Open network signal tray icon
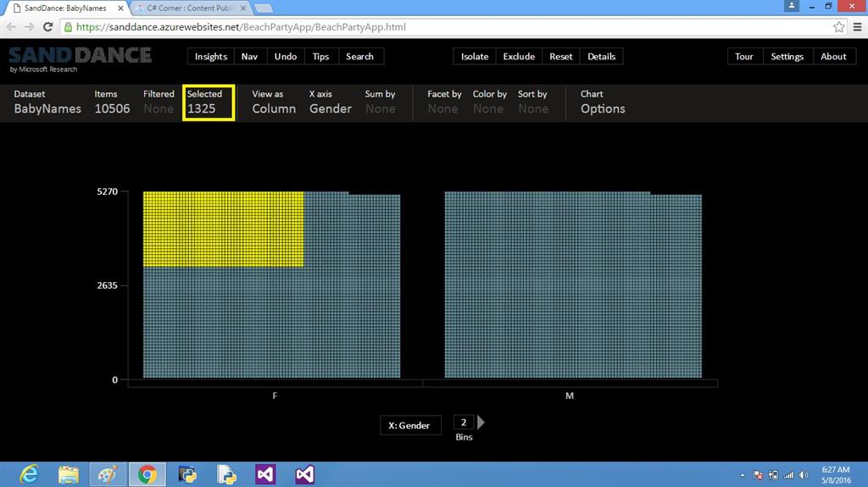 tap(788, 475)
